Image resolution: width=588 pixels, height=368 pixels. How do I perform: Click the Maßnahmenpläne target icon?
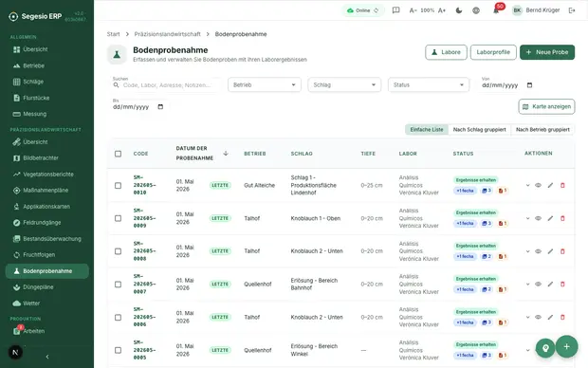pos(16,191)
